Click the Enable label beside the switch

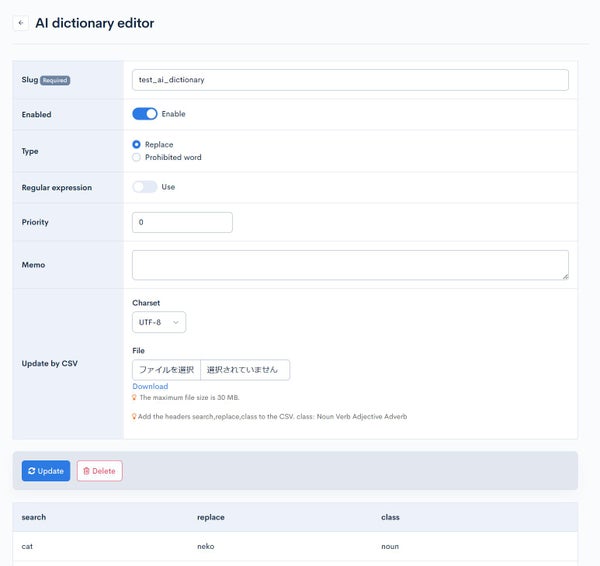pyautogui.click(x=173, y=114)
